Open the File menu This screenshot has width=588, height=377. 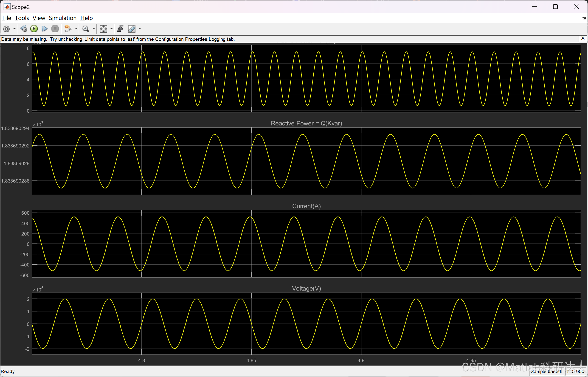tap(7, 18)
